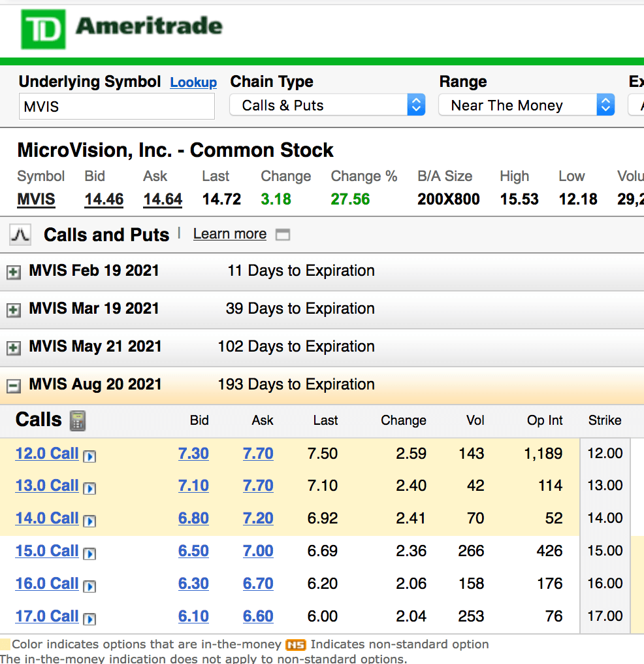The height and width of the screenshot is (664, 644).
Task: Open the Chain Type dropdown
Action: (x=327, y=105)
